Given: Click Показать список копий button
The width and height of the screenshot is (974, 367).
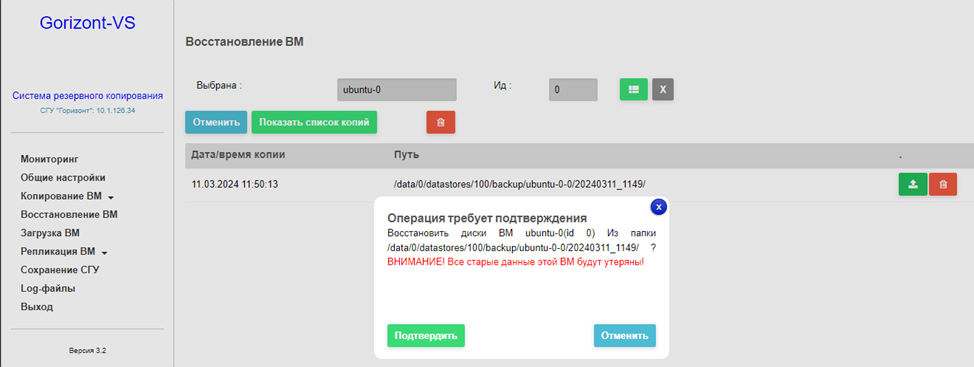Looking at the screenshot, I should [x=314, y=122].
